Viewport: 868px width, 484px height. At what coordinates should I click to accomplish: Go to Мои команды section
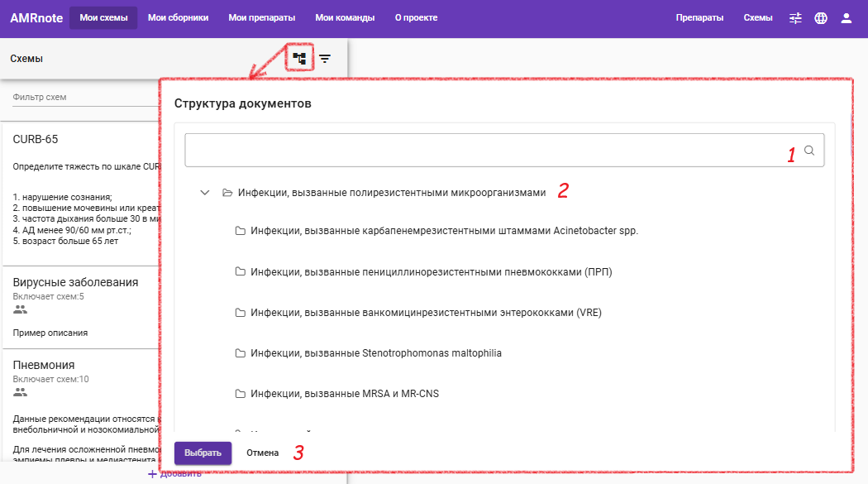(345, 17)
